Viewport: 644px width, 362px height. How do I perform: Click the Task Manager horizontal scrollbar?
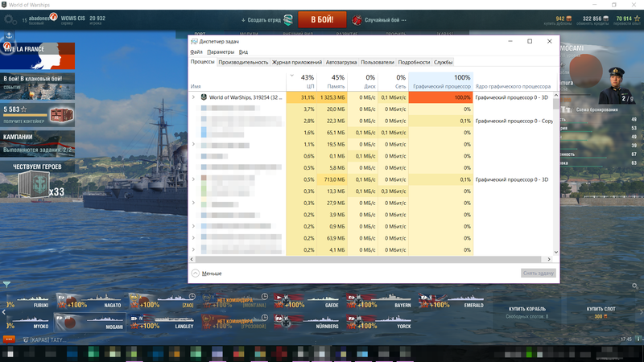pos(369,259)
